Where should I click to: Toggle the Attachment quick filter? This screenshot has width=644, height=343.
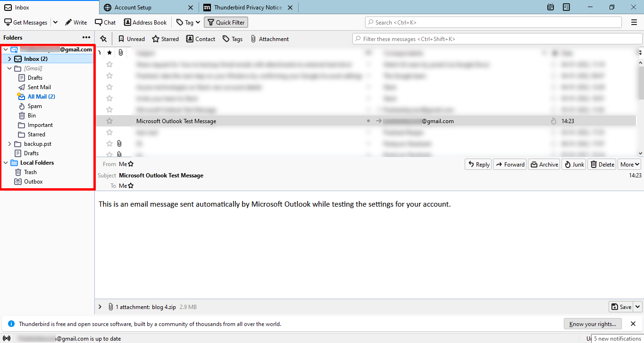coord(269,39)
